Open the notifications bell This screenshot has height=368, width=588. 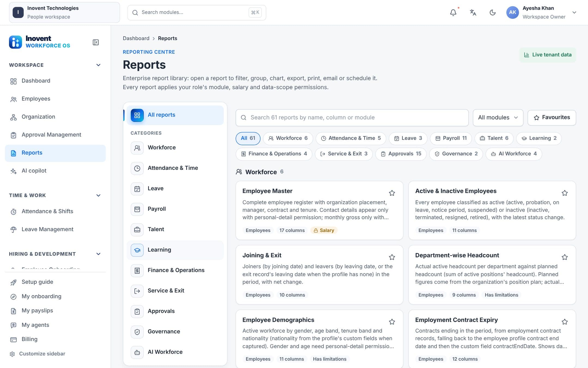click(x=453, y=13)
